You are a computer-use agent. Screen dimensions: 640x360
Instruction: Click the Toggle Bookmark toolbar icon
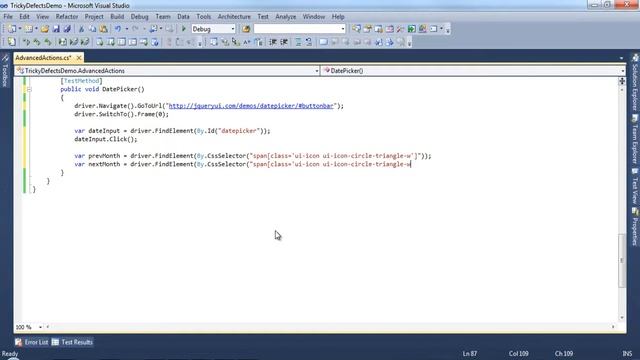click(x=323, y=42)
